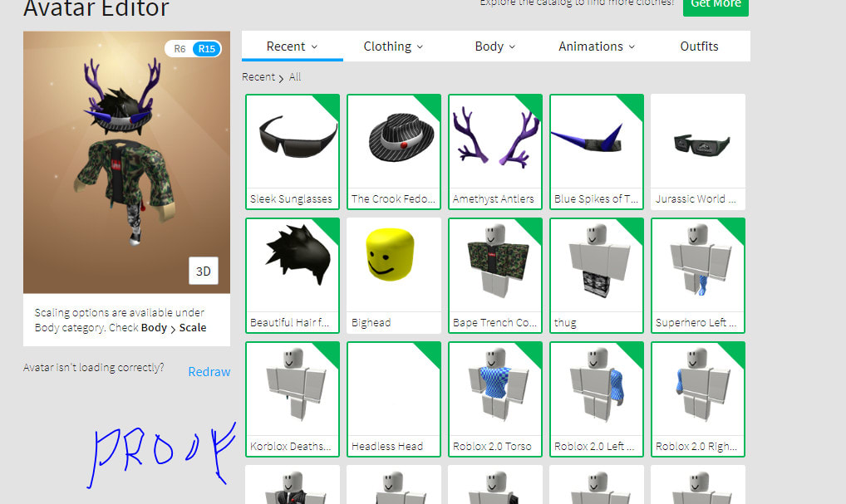
Task: Open the Outfits tab
Action: point(699,46)
